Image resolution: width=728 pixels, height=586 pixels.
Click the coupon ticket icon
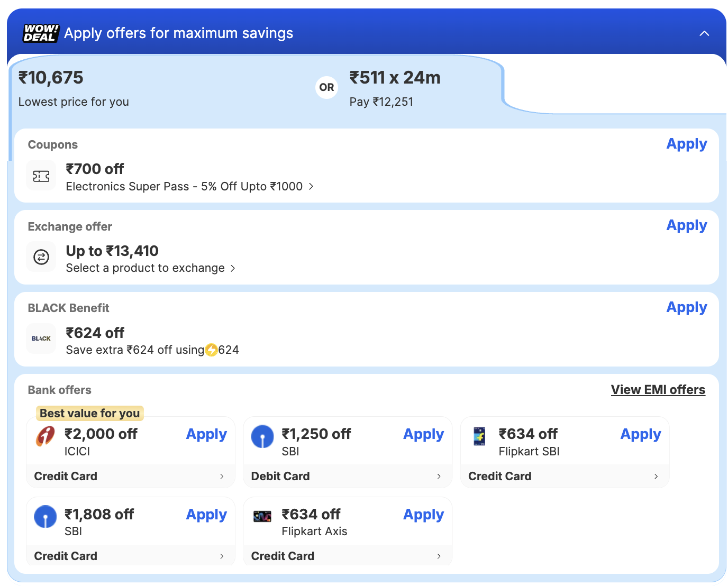(x=41, y=176)
